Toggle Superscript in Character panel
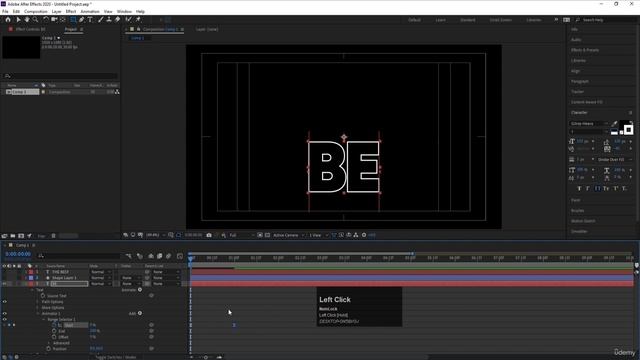 click(616, 189)
